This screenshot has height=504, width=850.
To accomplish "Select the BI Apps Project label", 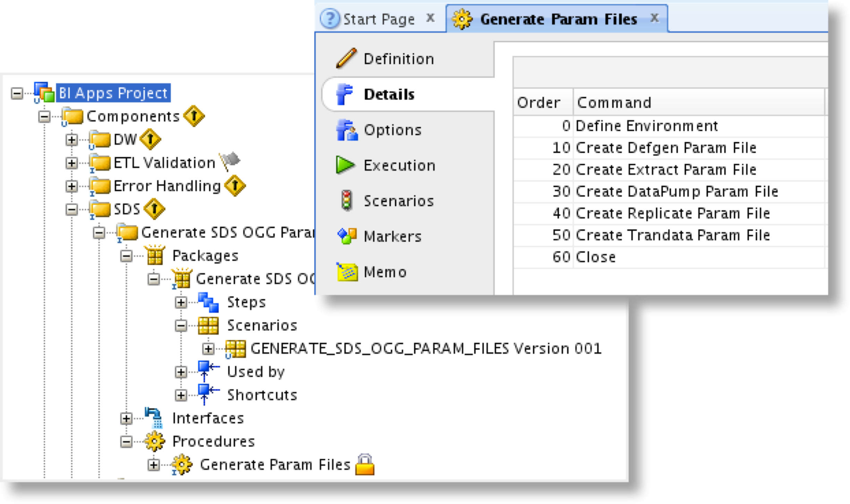I will (113, 93).
